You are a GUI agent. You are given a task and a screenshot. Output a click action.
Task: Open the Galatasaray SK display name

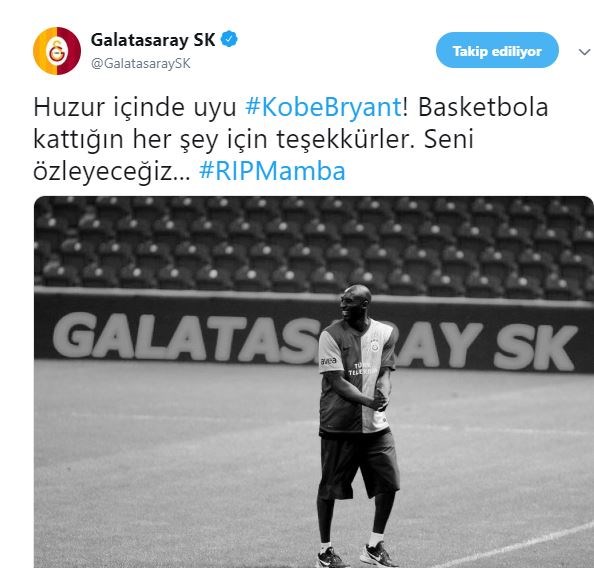coord(153,40)
